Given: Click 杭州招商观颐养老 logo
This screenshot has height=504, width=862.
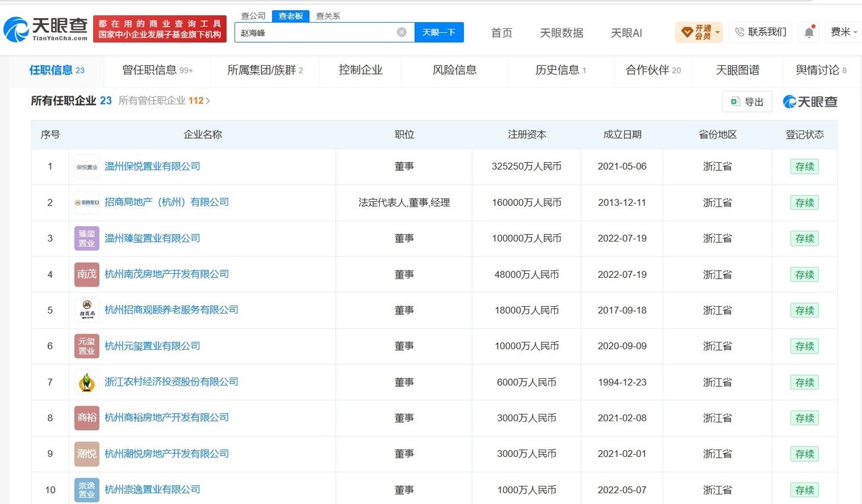Looking at the screenshot, I should pos(86,310).
